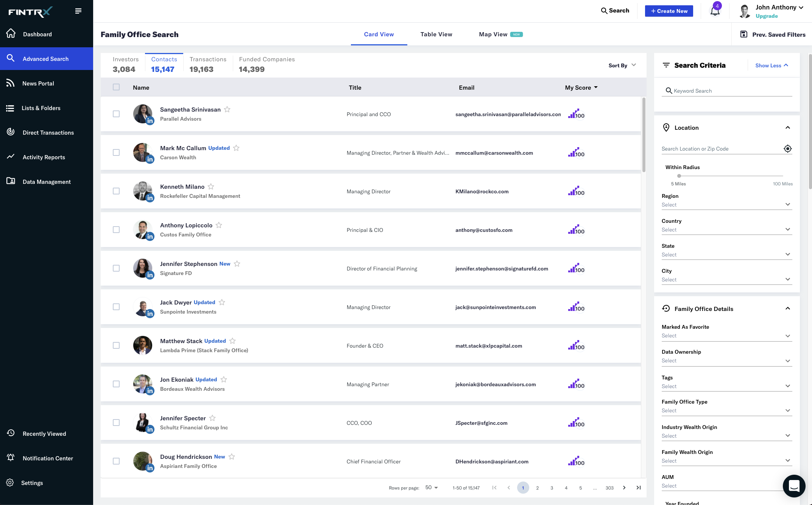Click the Upgrade link
The height and width of the screenshot is (505, 812).
767,16
